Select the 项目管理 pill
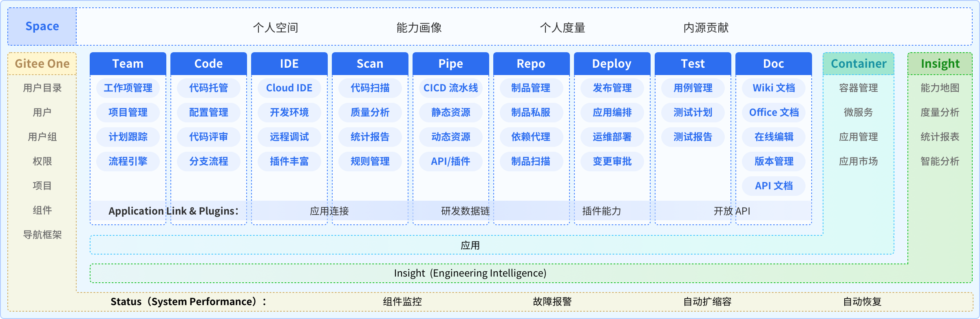Screen dimensions: 980x319 point(128,113)
